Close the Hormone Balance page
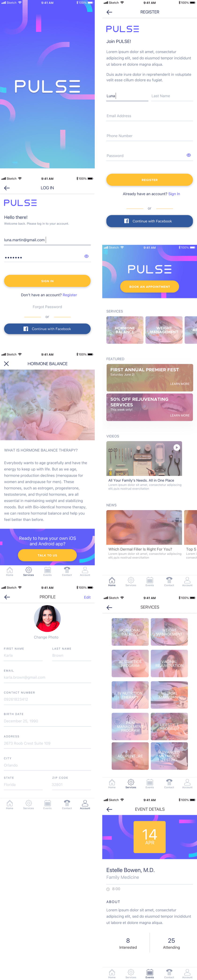The image size is (197, 980). point(7,364)
